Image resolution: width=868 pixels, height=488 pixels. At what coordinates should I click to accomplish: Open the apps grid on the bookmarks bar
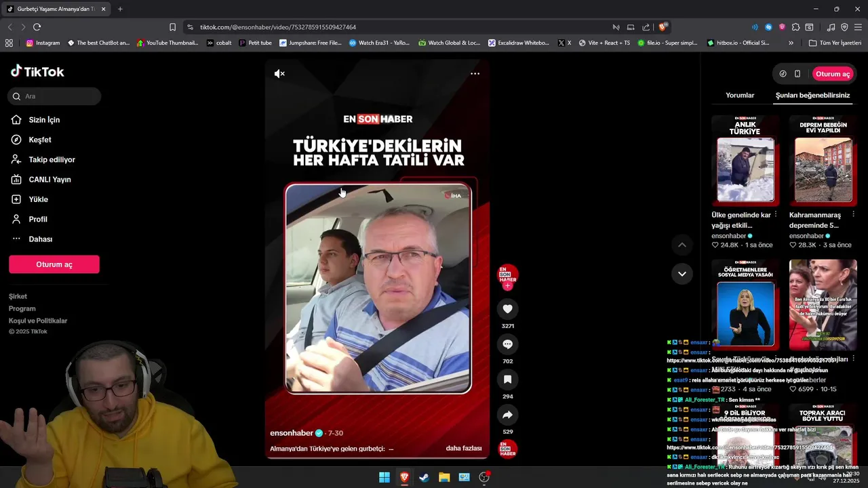(x=9, y=43)
